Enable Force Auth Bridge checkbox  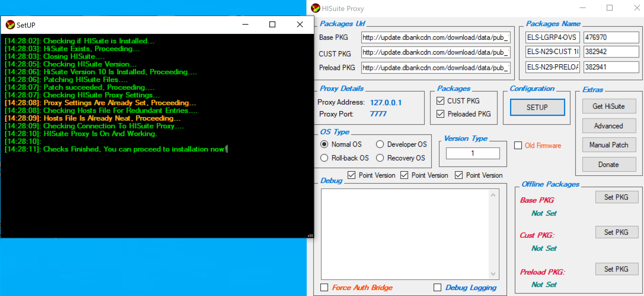coord(324,288)
